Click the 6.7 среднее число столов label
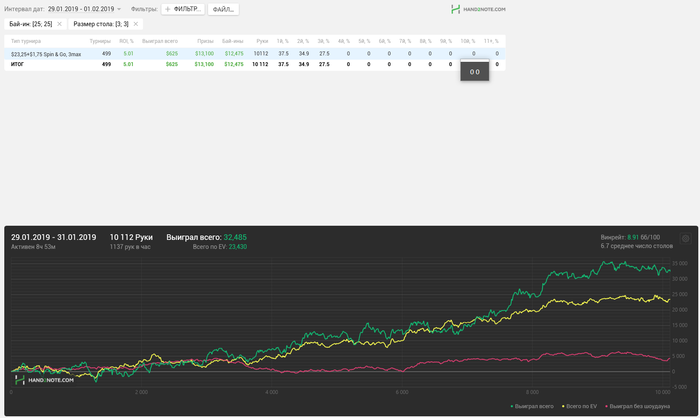Screen dimensions: 700x418 (x=637, y=246)
